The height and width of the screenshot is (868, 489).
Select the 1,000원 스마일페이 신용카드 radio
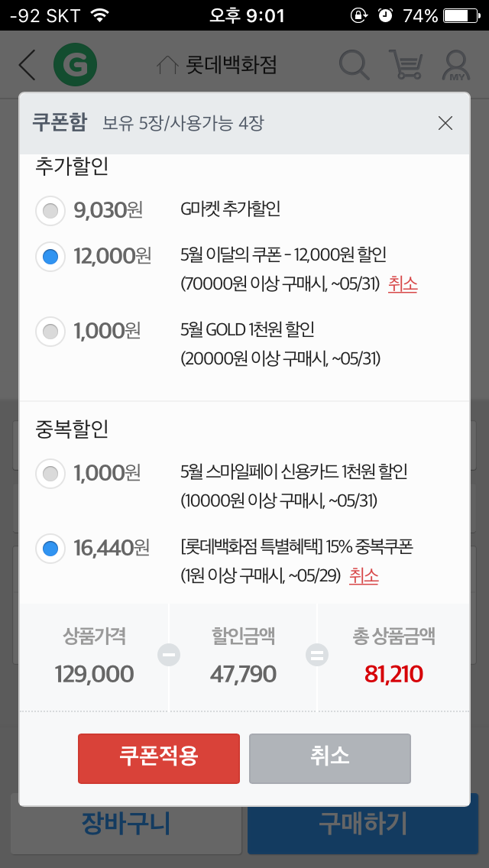(x=51, y=473)
